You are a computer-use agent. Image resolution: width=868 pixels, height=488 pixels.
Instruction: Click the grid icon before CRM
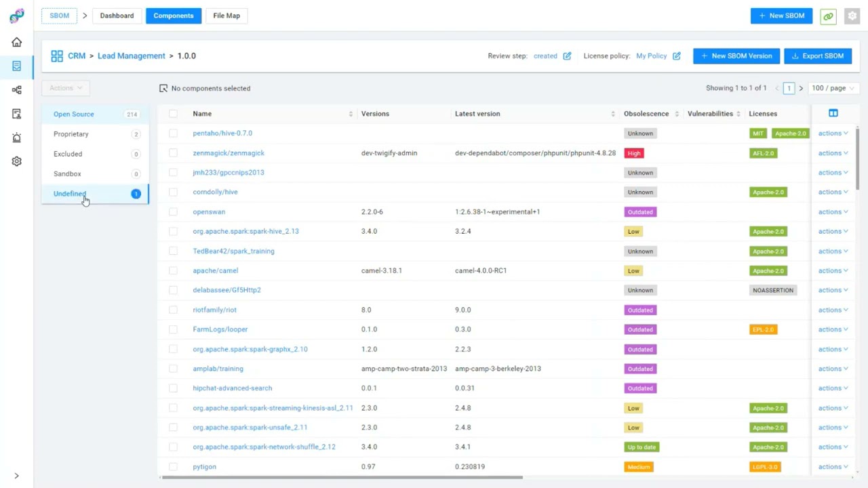pos(57,56)
